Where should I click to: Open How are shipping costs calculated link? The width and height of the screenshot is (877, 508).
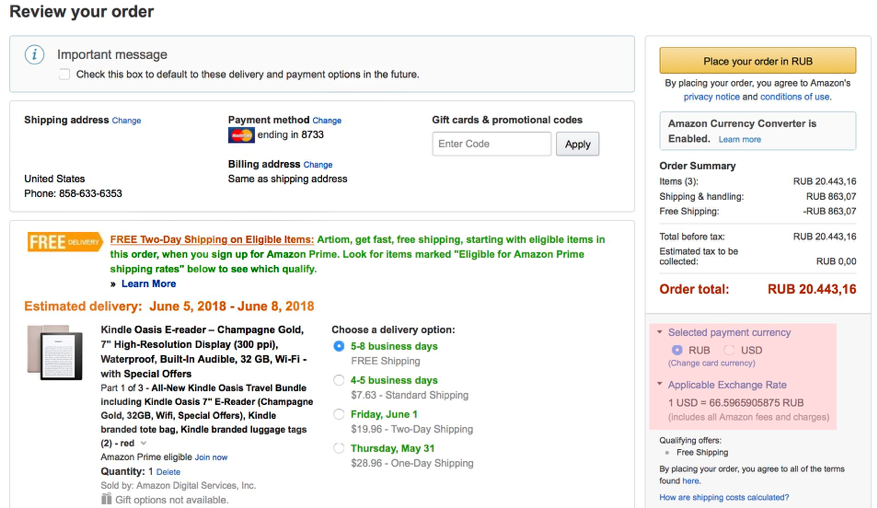click(724, 497)
